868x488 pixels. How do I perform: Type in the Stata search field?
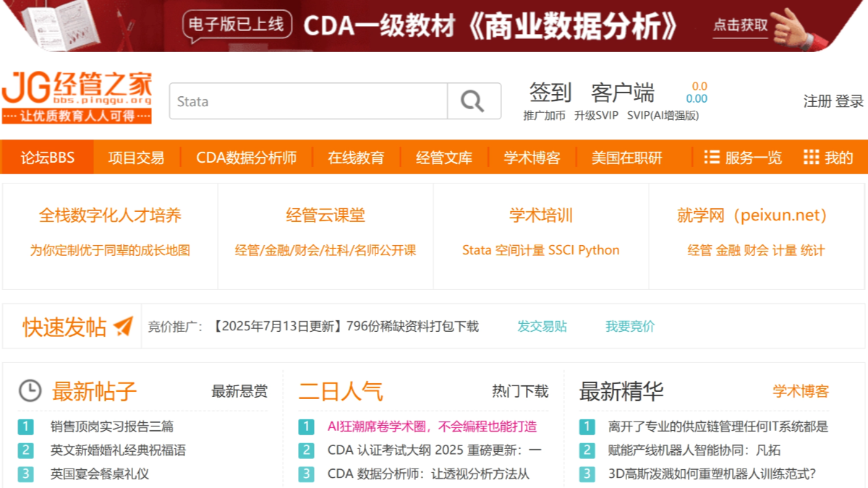click(308, 101)
